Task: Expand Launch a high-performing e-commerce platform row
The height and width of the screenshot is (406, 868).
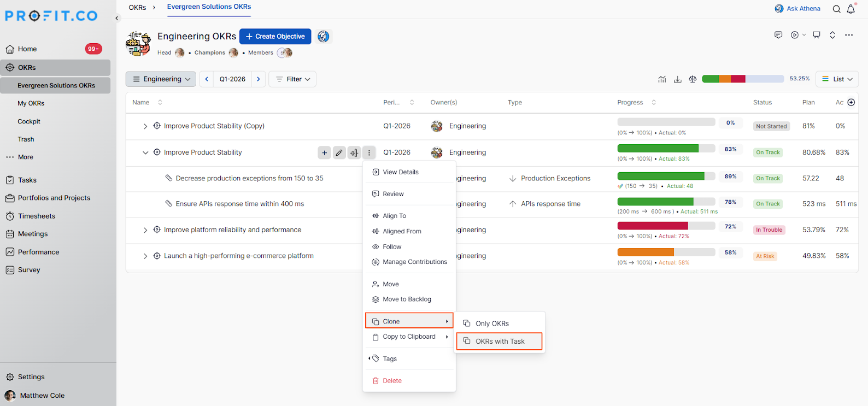Action: pyautogui.click(x=145, y=256)
